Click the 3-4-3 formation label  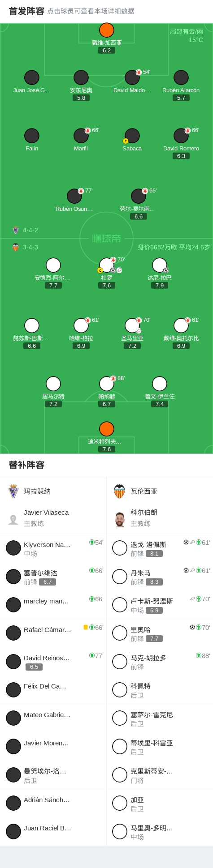[x=30, y=247]
